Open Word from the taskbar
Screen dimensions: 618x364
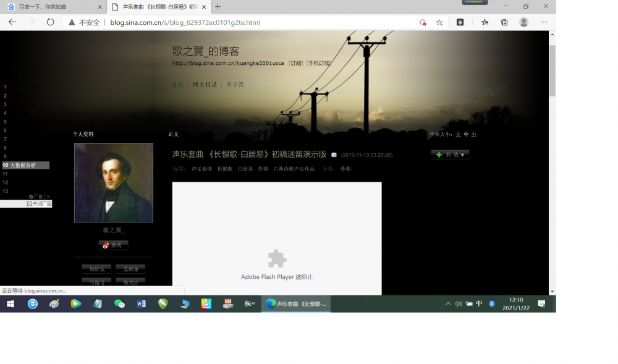point(141,303)
